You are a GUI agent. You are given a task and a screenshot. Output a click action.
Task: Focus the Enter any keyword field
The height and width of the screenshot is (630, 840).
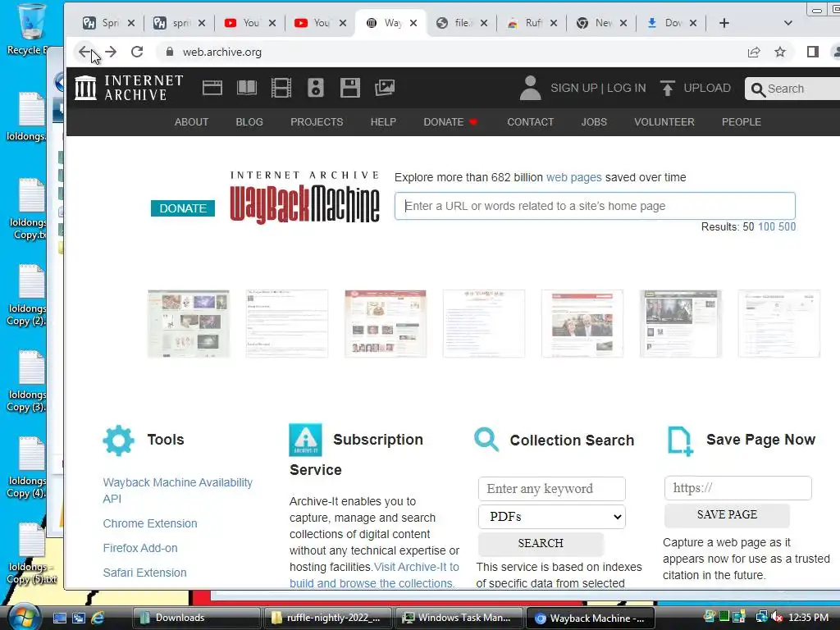point(552,489)
